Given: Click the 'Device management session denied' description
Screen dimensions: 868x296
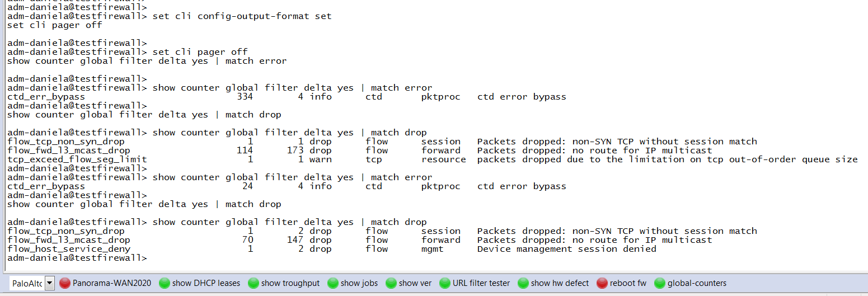Looking at the screenshot, I should click(x=566, y=249).
